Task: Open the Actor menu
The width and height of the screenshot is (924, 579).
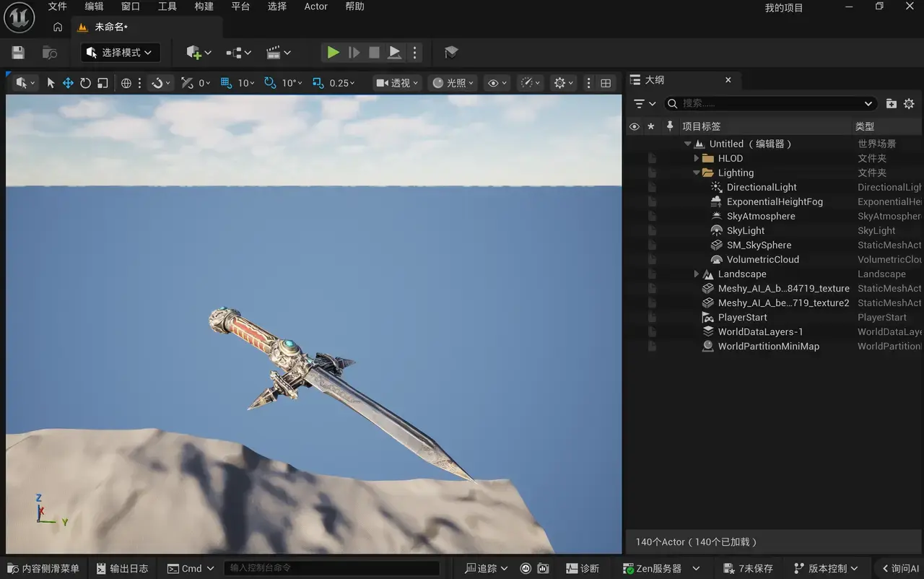Action: pos(316,6)
